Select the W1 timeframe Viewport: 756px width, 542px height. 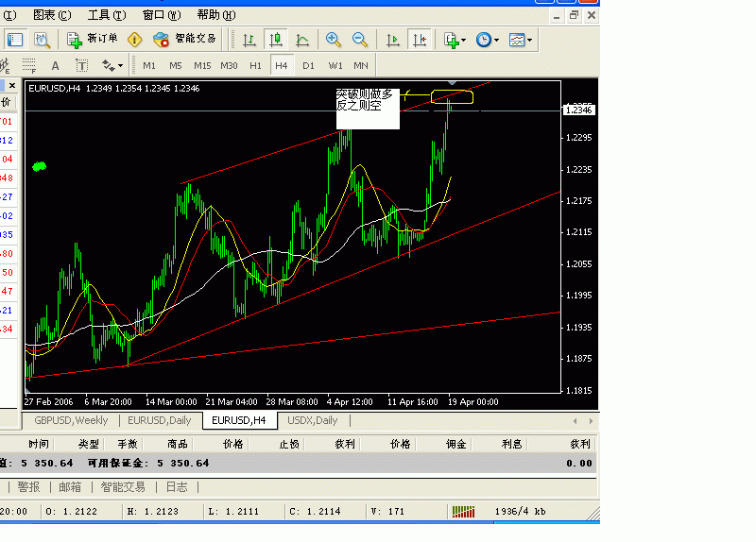point(335,65)
